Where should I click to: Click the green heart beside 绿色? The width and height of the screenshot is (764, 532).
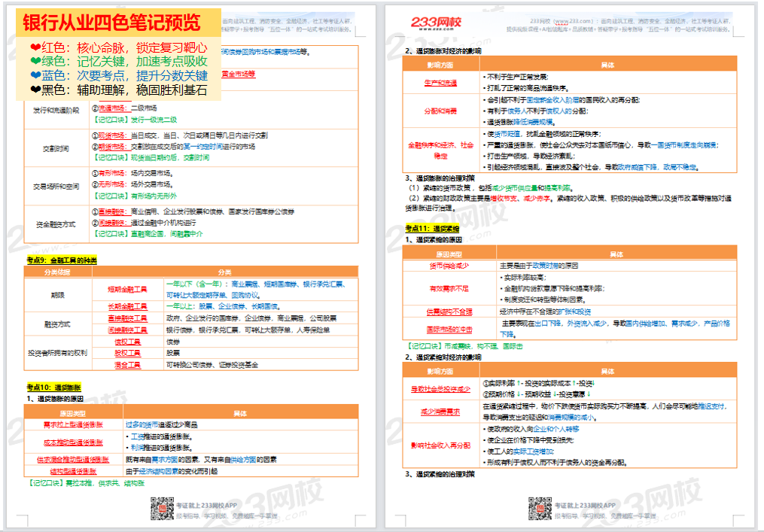35,62
